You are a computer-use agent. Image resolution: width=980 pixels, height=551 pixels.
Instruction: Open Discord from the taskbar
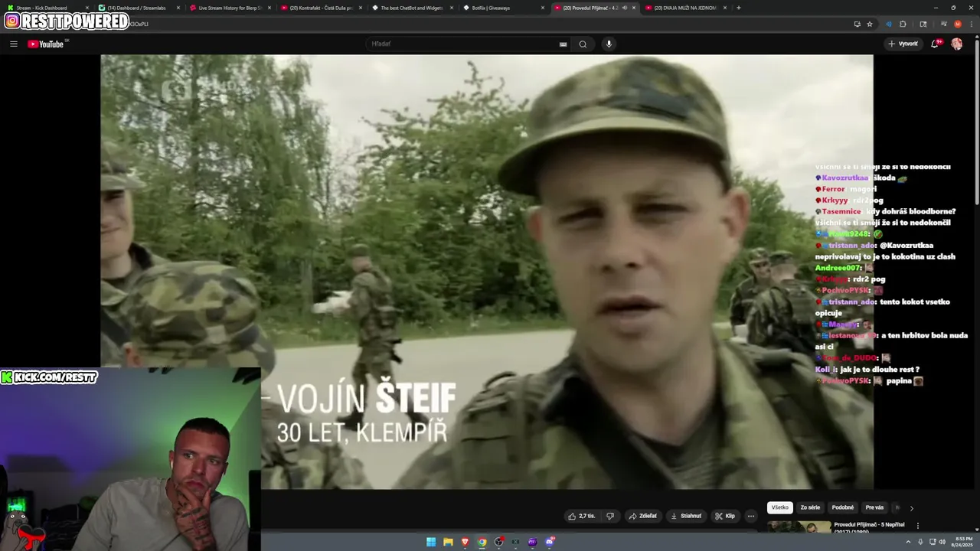point(550,542)
